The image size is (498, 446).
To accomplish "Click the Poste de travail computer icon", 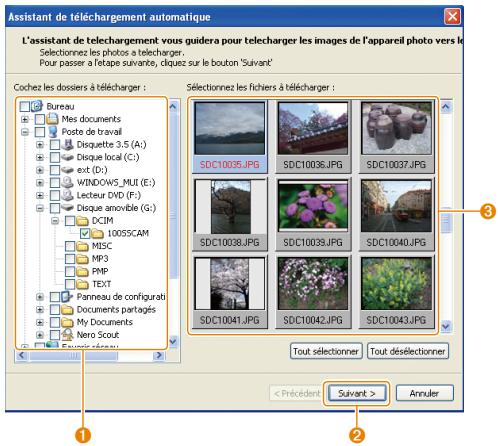I will click(52, 132).
